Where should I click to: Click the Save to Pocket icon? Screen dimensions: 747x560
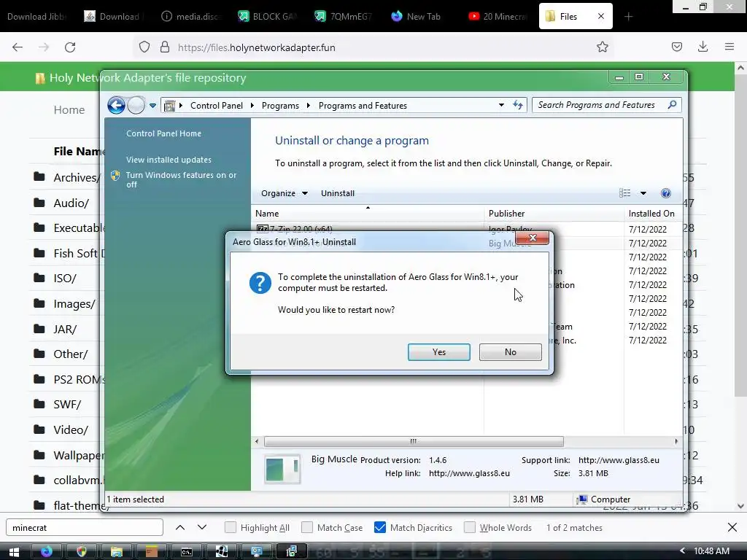[676, 47]
